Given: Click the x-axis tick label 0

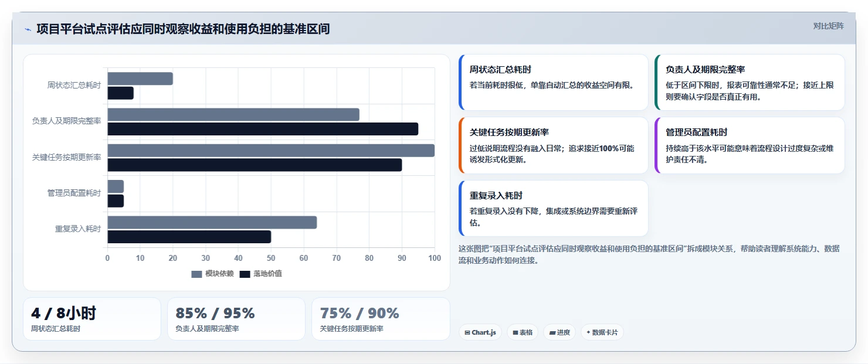Looking at the screenshot, I should click(107, 258).
